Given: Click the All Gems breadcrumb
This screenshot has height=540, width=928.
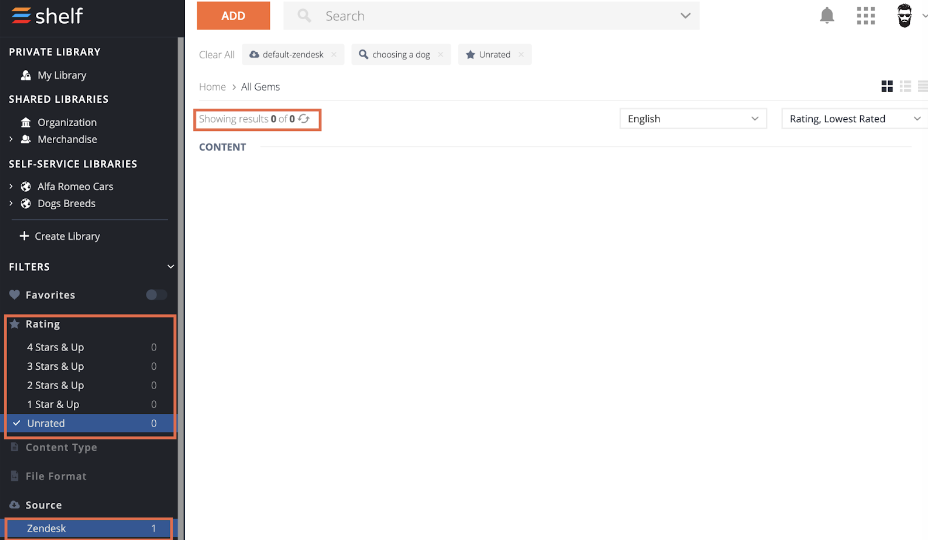Looking at the screenshot, I should (x=260, y=86).
